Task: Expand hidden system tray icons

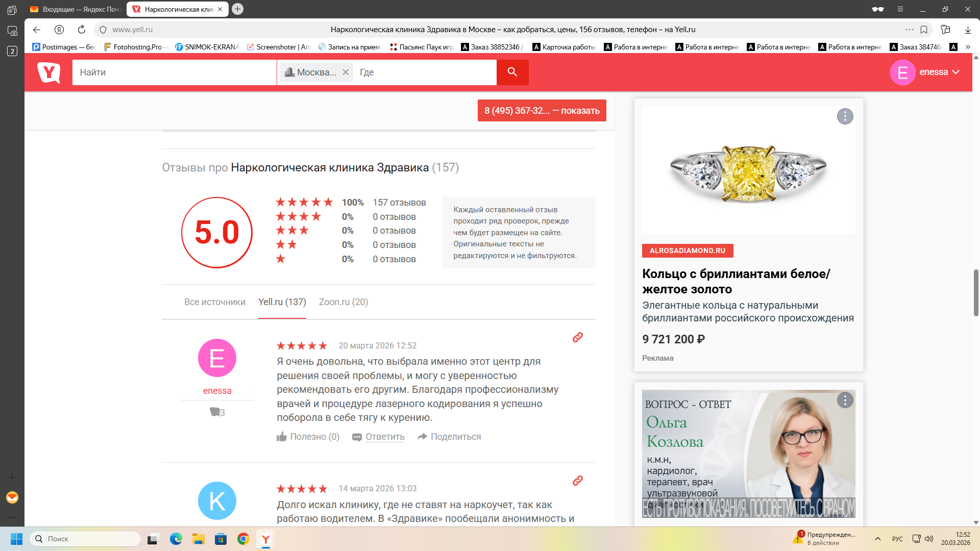Action: [878, 539]
